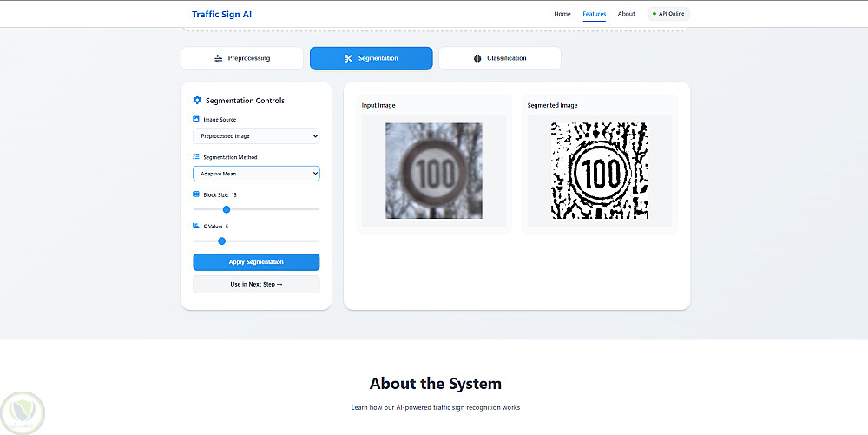Viewport: 868px width, 435px height.
Task: Click the 'Input Image' label
Action: click(378, 105)
